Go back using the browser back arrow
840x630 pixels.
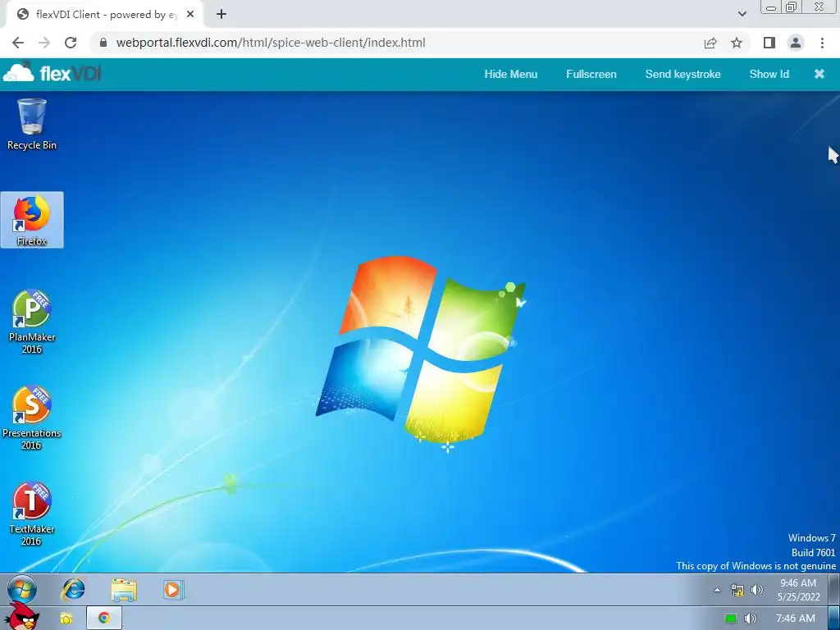tap(18, 43)
